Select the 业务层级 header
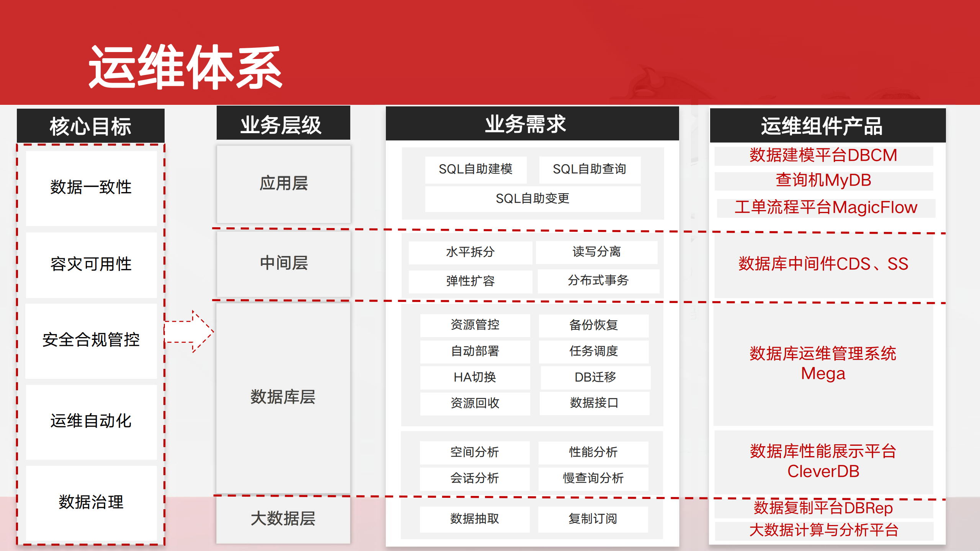 click(283, 124)
